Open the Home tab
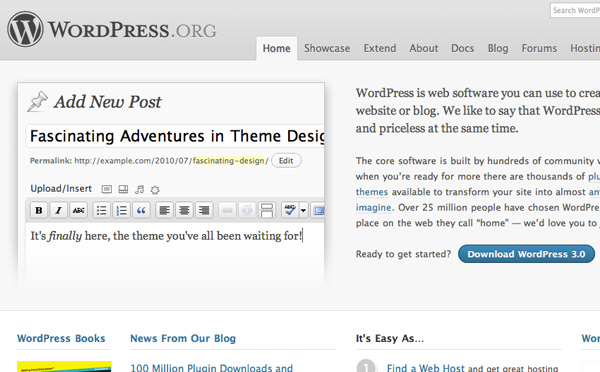Image resolution: width=600 pixels, height=372 pixels. [277, 48]
